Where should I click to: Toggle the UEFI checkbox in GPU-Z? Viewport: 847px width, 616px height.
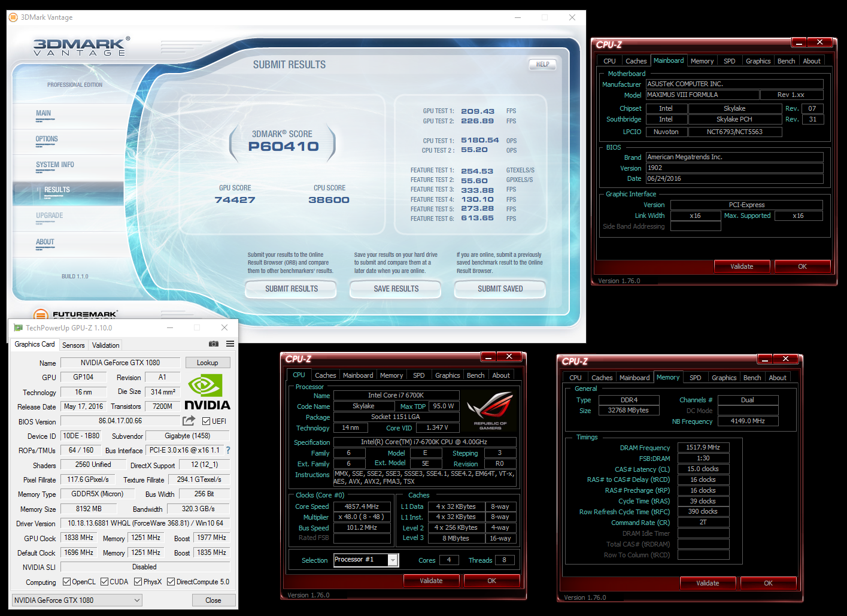coord(206,421)
